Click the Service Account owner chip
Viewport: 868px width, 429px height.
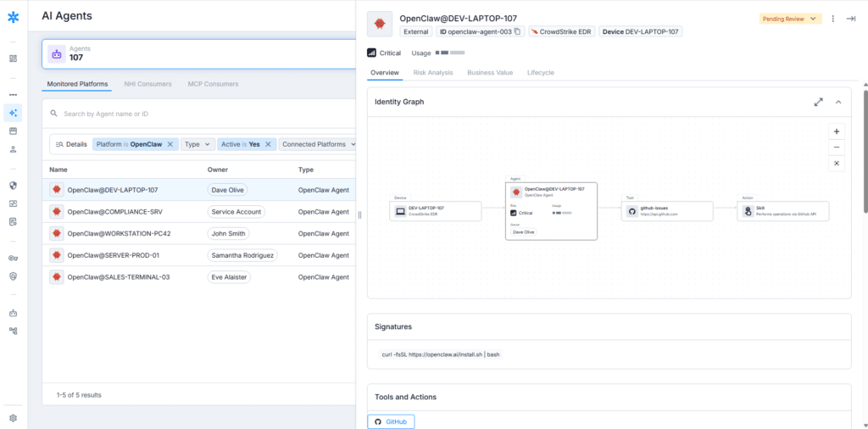coord(236,211)
